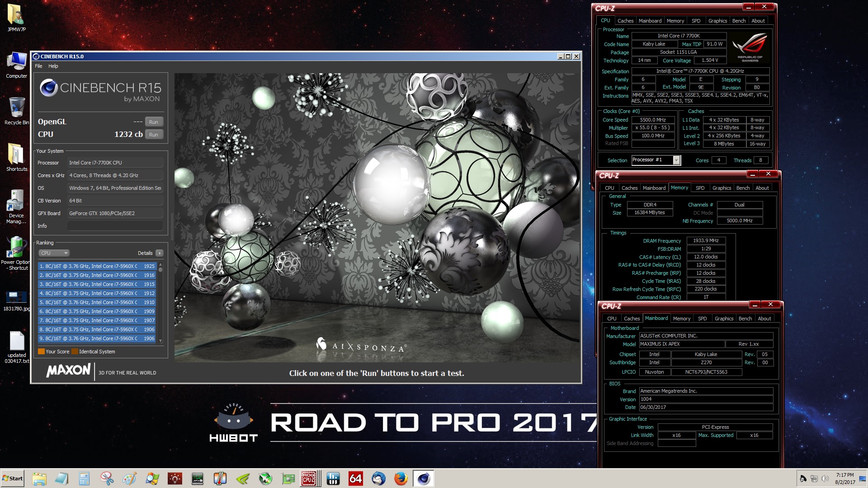Open the updated 030417.txt file

pyautogui.click(x=17, y=347)
